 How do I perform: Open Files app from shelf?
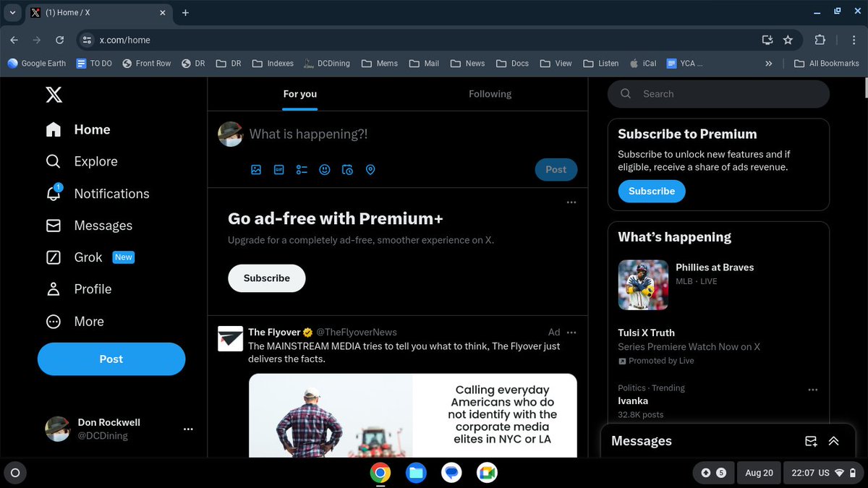[416, 473]
